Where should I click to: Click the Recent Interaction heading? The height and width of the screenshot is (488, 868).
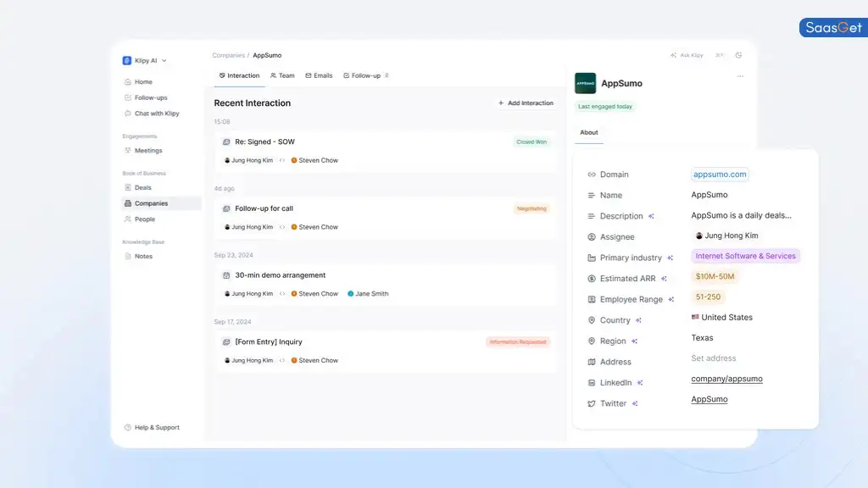(253, 103)
